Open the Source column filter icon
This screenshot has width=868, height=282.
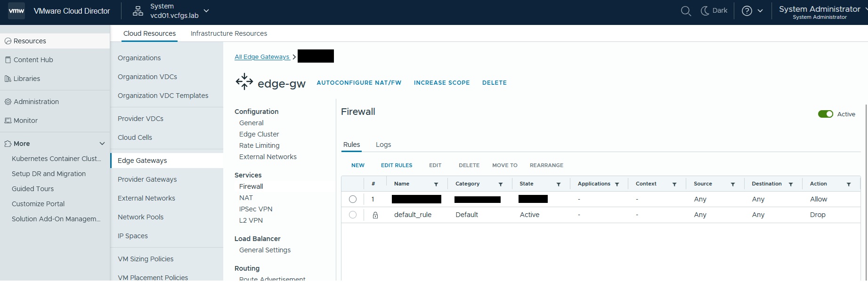point(733,184)
